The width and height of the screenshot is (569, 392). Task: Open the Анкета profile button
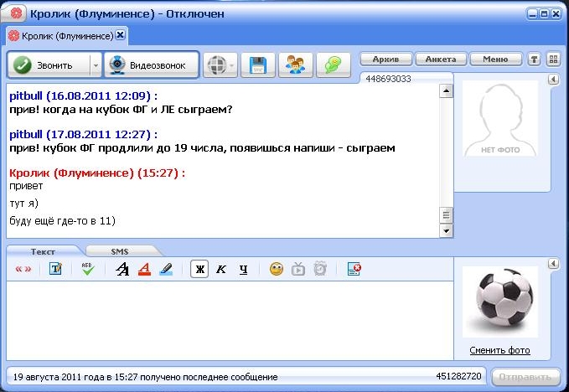tap(441, 59)
